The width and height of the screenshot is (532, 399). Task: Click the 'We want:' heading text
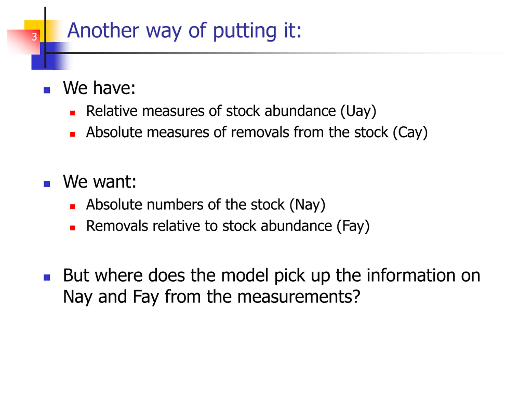[x=100, y=182]
